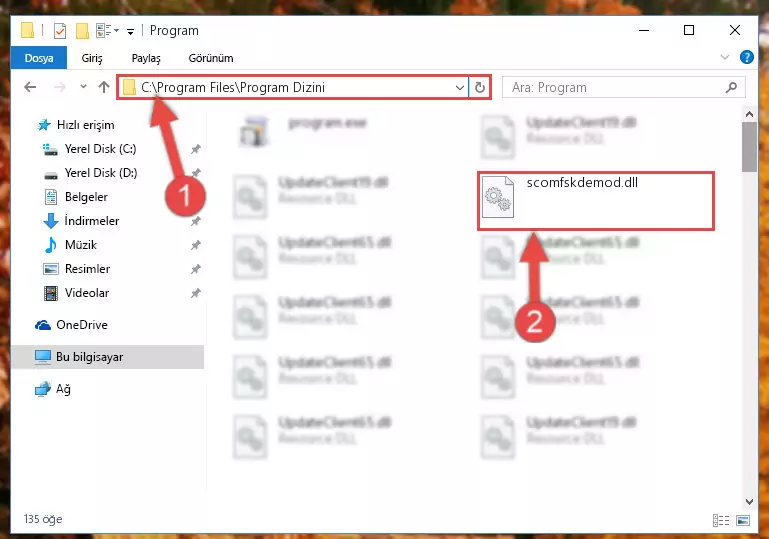Open the recent locations dropdown arrow
The width and height of the screenshot is (769, 539).
pos(83,87)
